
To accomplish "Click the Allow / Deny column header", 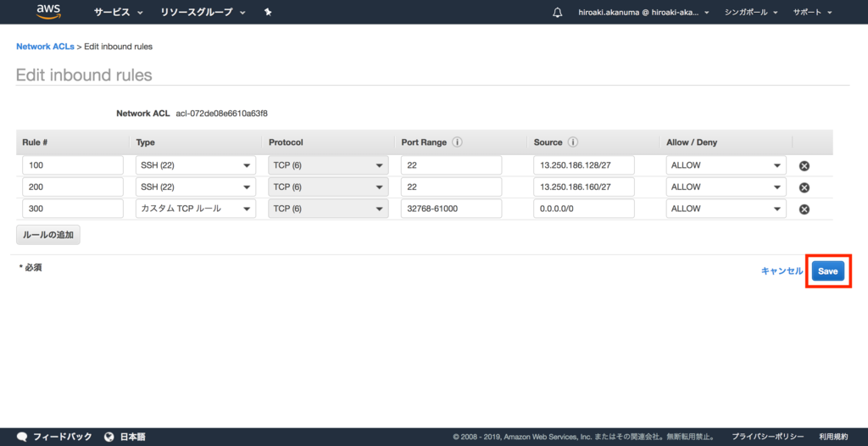I will coord(692,142).
